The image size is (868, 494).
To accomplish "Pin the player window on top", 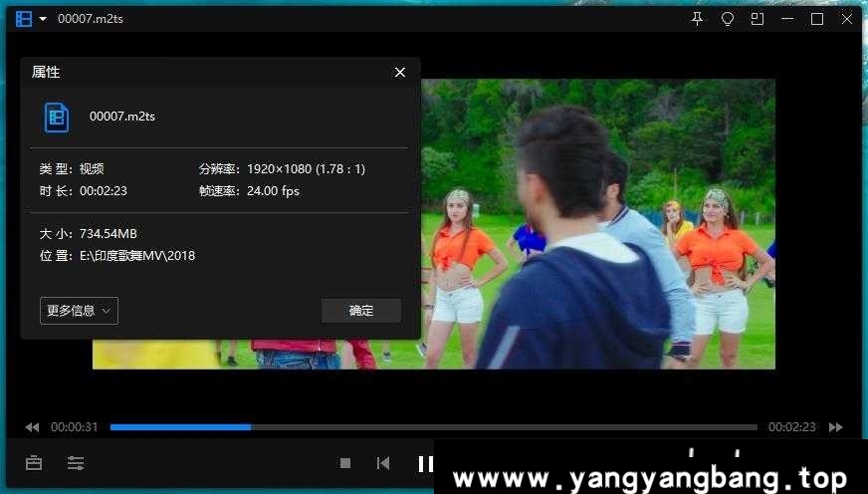I will point(698,19).
